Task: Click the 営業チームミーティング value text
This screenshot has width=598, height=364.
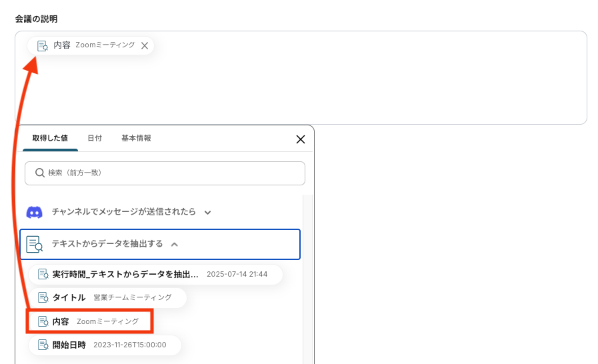Action: [133, 297]
